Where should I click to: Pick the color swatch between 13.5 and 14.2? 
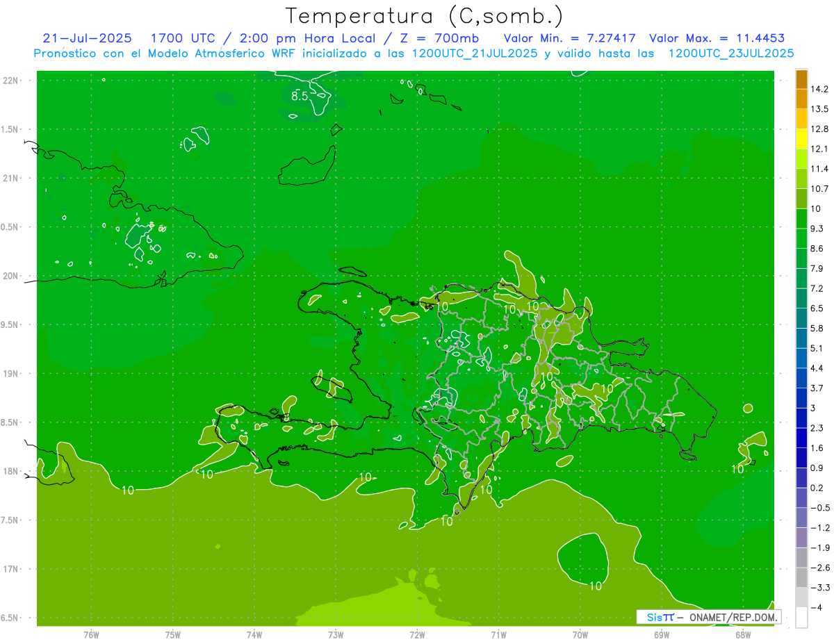tap(801, 99)
